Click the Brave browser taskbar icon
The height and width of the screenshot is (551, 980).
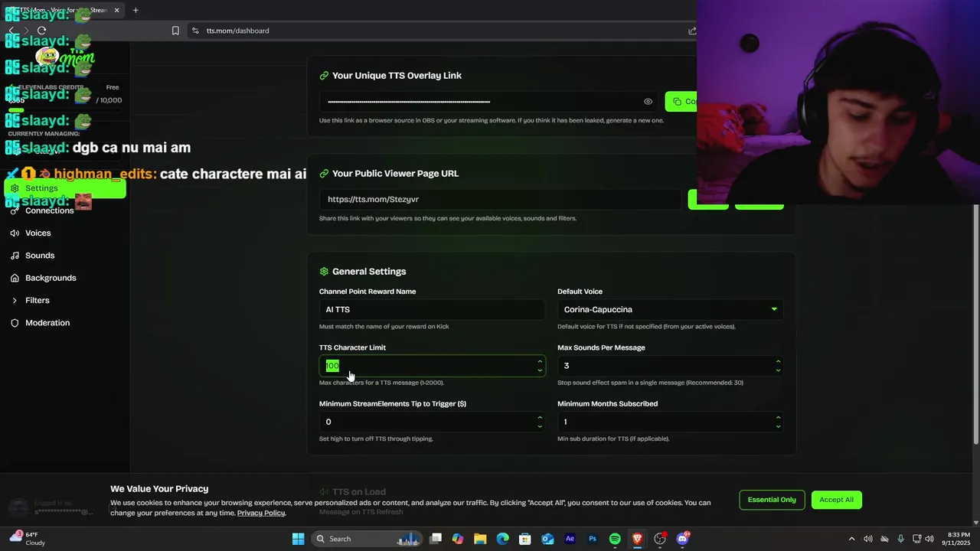[x=637, y=539]
